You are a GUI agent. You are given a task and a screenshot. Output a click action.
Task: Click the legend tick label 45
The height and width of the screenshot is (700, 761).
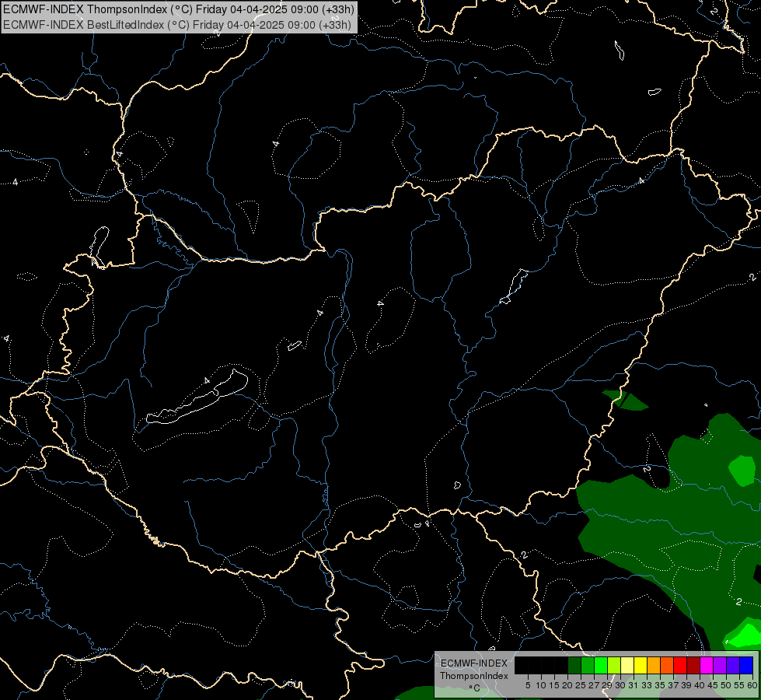tap(714, 685)
